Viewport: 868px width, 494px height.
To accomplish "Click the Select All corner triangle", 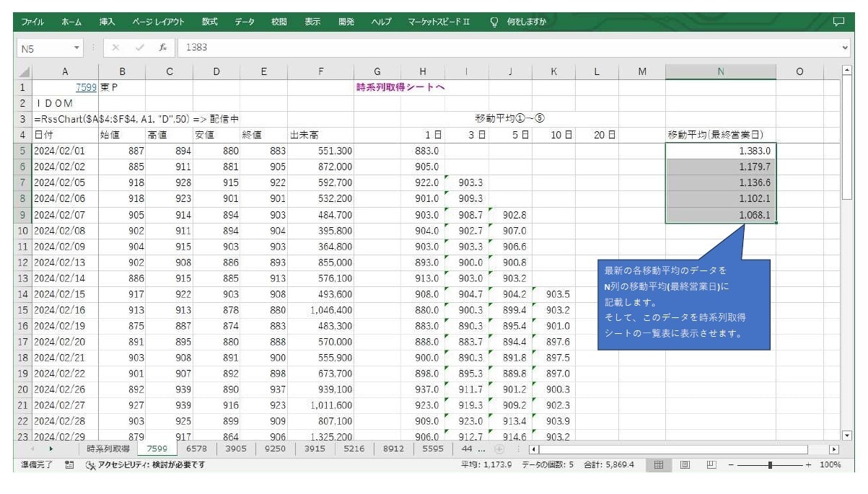I will (24, 72).
